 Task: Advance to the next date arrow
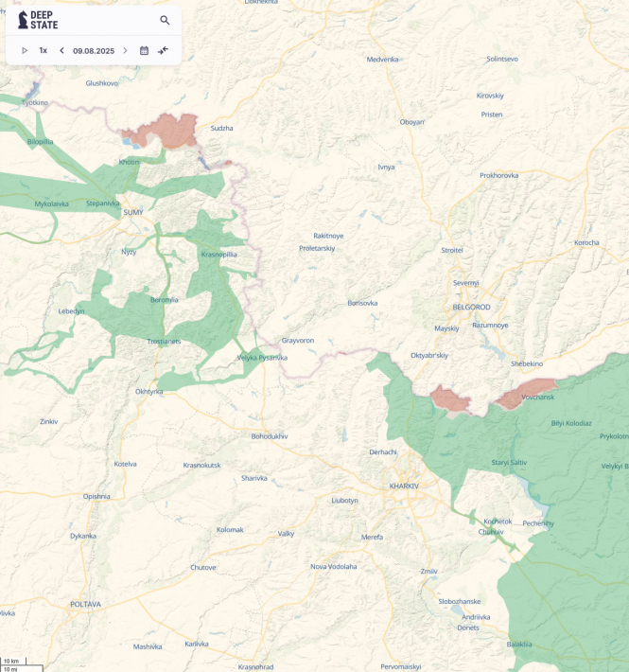[x=125, y=50]
